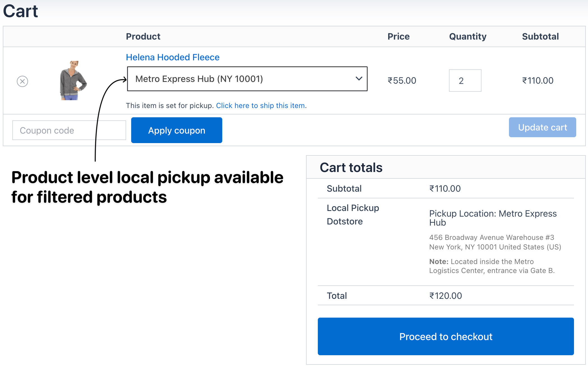Apply a coupon code
Viewport: 588px width, 367px height.
pyautogui.click(x=176, y=130)
